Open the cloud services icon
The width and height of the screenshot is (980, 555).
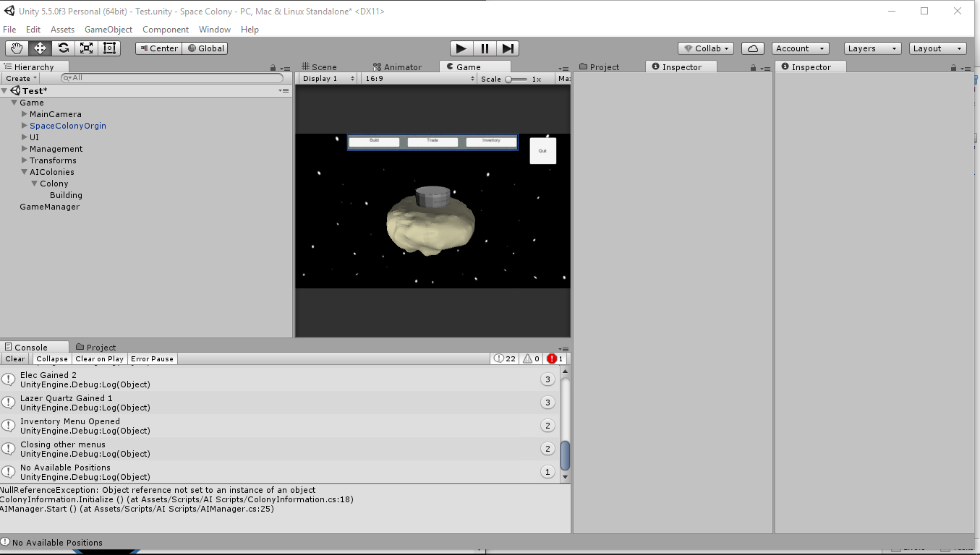[753, 48]
